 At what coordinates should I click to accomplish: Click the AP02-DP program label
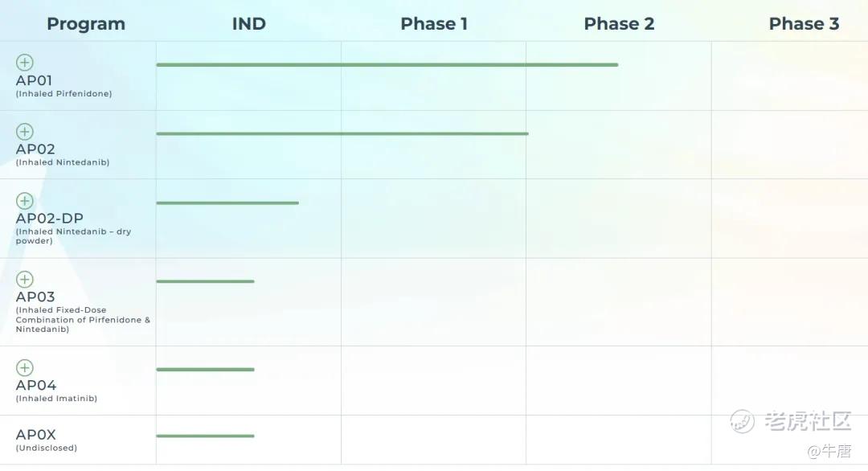[49, 219]
